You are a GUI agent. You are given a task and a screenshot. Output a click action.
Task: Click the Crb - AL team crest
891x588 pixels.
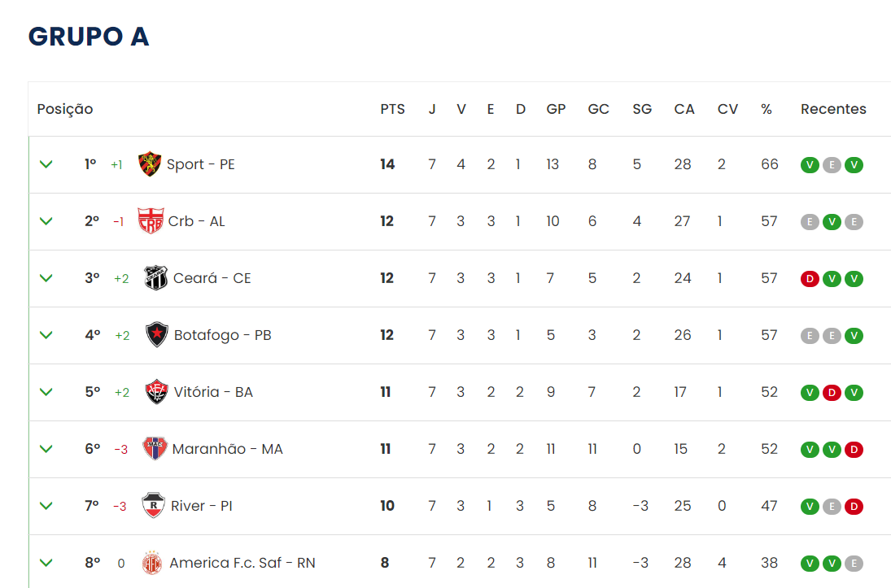(x=151, y=221)
